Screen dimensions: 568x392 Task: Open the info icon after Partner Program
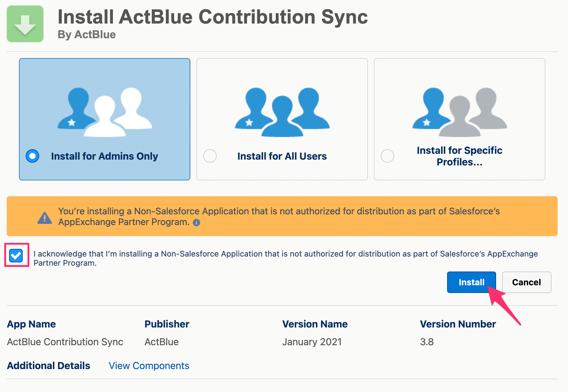pyautogui.click(x=196, y=223)
